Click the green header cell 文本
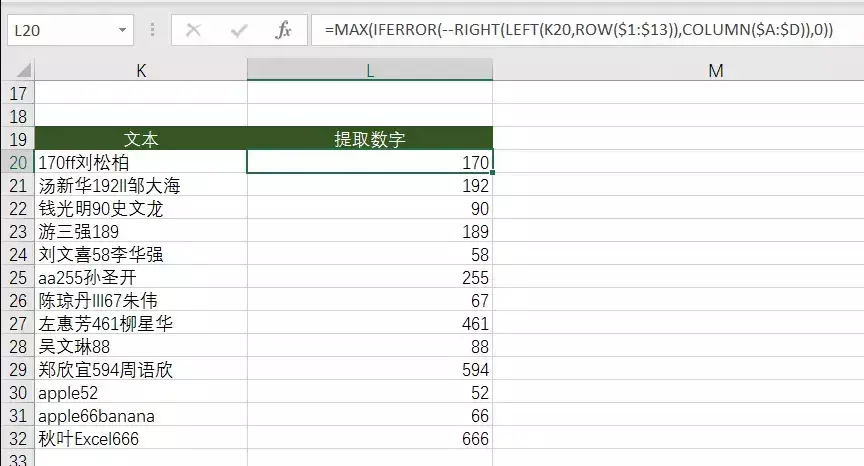This screenshot has height=466, width=864. coord(141,139)
